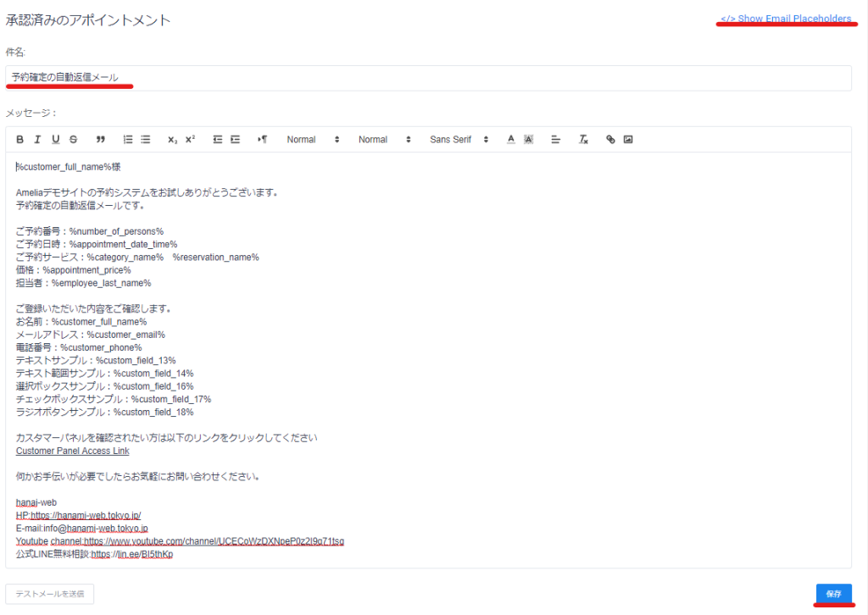Click the %customer_full_name%様 greeting line
This screenshot has width=868, height=615.
pyautogui.click(x=68, y=167)
